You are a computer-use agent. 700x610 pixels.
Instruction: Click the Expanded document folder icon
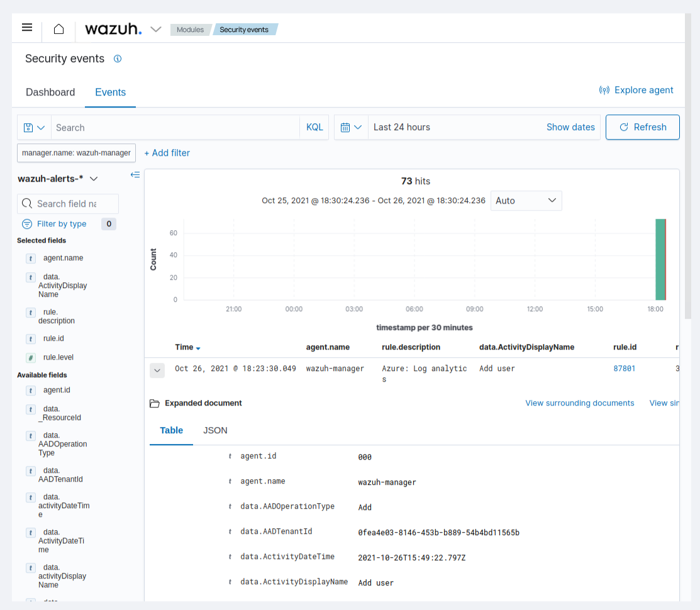155,403
